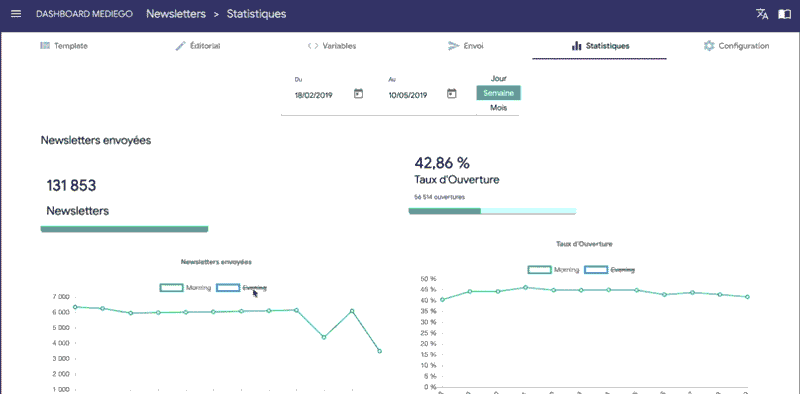Open the calendar for Au date
Viewport: 800px width, 394px height.
point(452,94)
